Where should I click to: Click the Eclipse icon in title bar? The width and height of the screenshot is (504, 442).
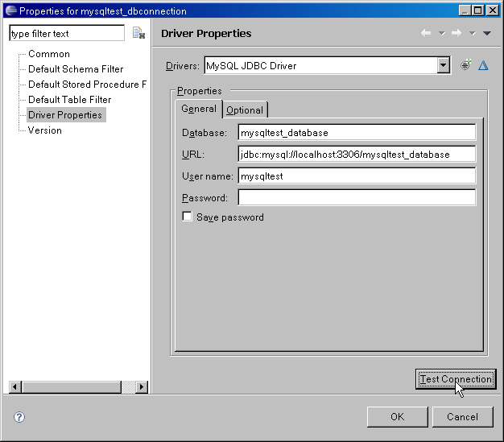(9, 10)
